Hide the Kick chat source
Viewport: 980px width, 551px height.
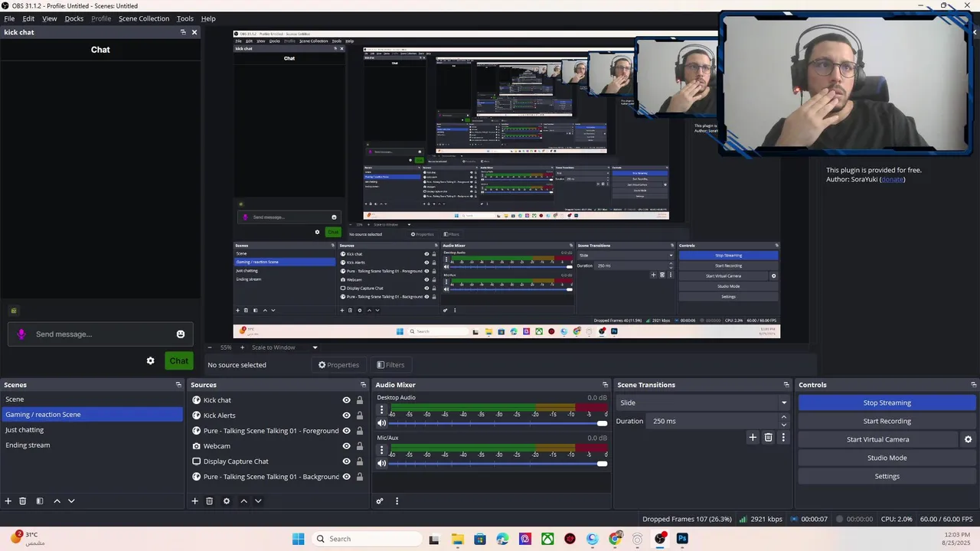tap(346, 400)
